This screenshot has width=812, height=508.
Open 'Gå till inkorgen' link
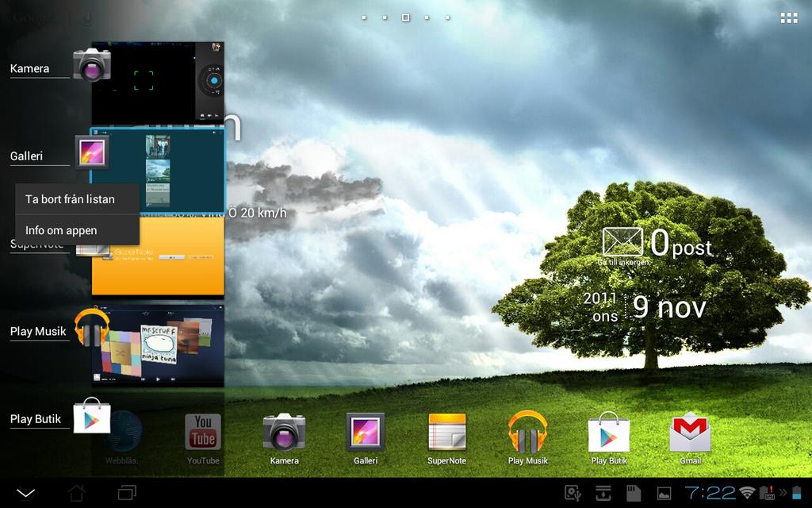(x=623, y=263)
